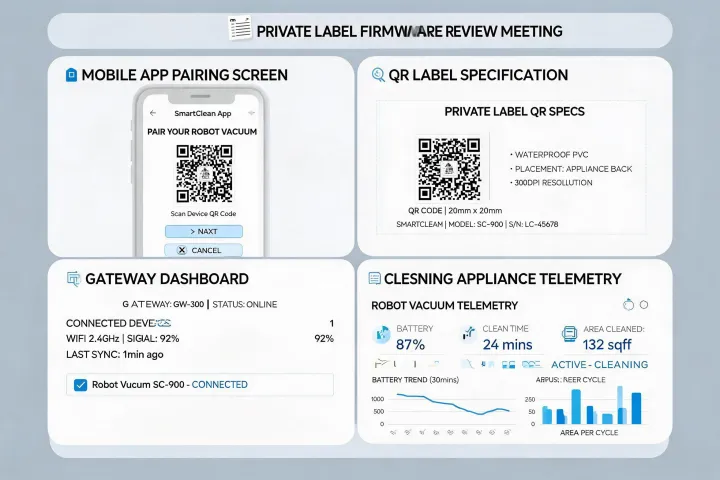Click the QR code in Private Label QR Specs

point(449,169)
